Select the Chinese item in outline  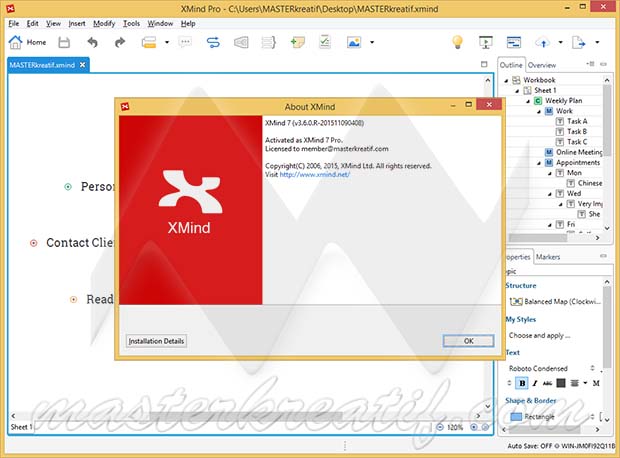[x=590, y=183]
